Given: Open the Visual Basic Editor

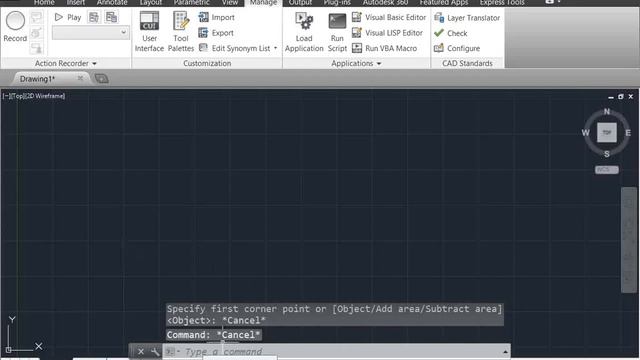Looking at the screenshot, I should pos(389,18).
